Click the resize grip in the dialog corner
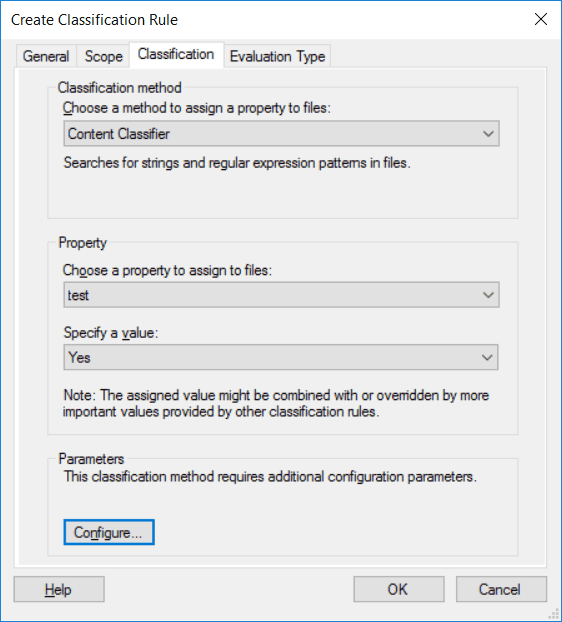Screen dimensions: 562x622 (554, 614)
